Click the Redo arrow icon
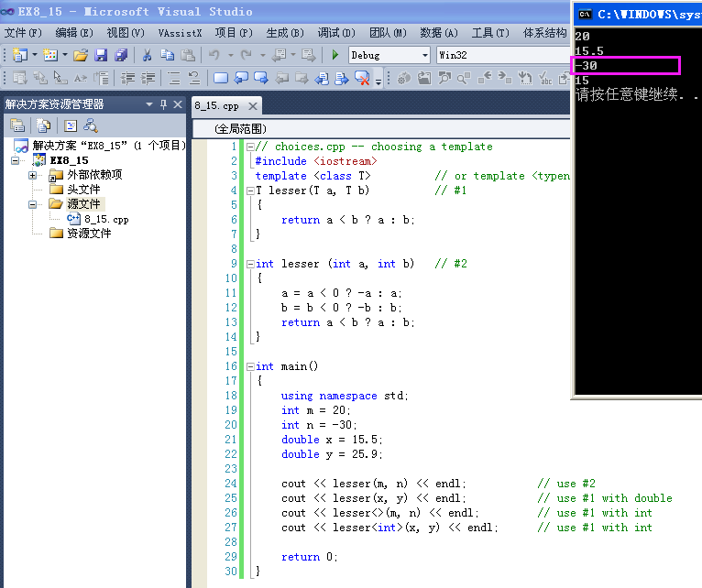 point(246,55)
